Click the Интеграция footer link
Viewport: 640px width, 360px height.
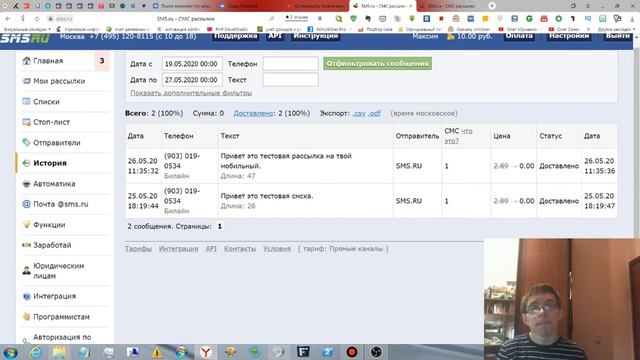[178, 249]
